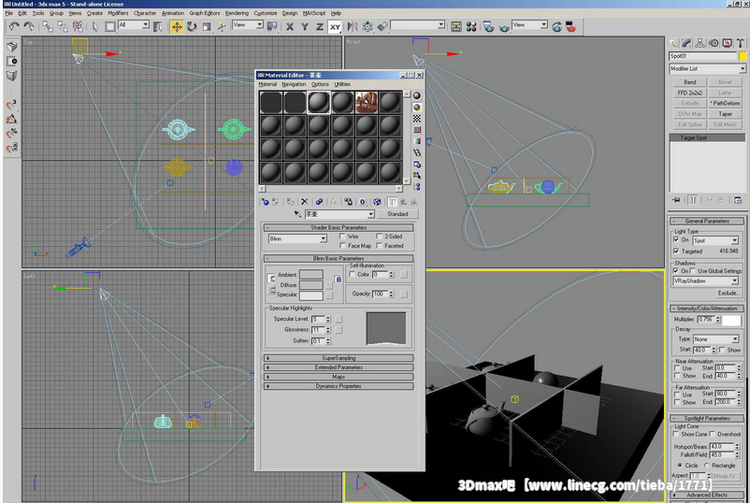
Task: Select the Select and Link tool
Action: 47,26
